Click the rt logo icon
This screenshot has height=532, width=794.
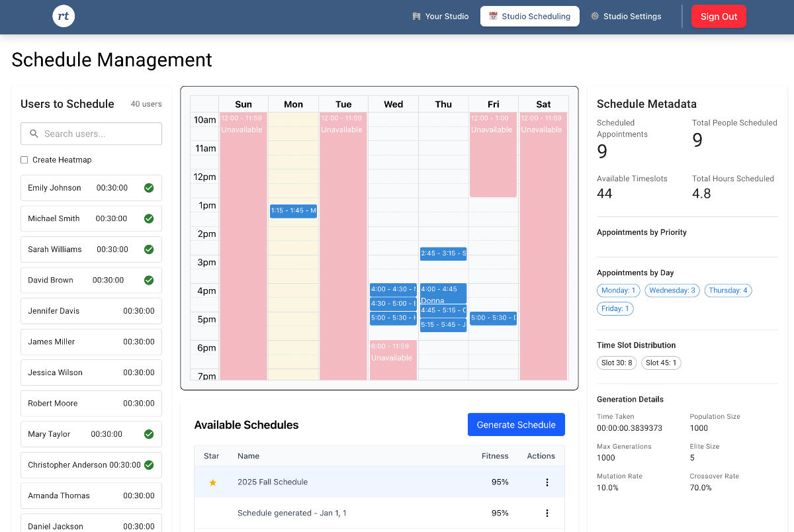coord(64,17)
